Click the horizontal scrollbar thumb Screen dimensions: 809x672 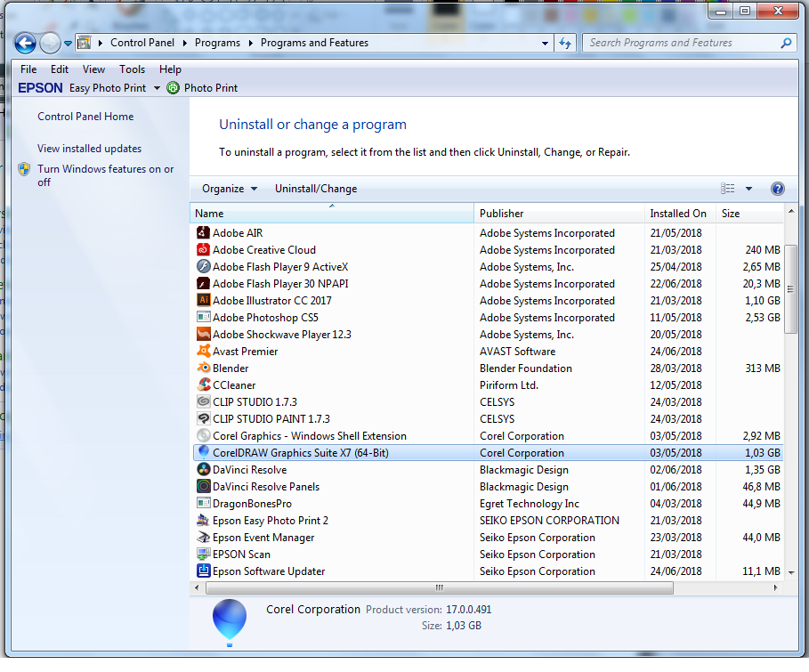(x=439, y=587)
